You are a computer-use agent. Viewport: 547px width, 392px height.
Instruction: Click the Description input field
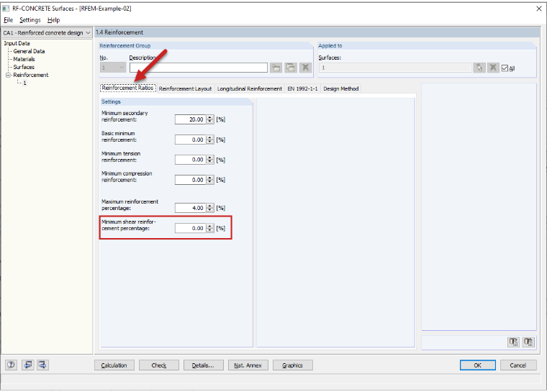(x=199, y=68)
